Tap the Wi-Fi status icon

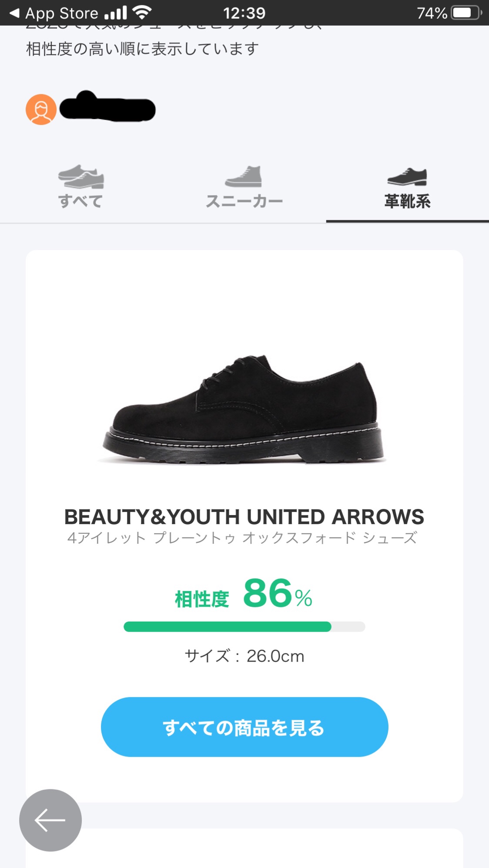coord(142,13)
